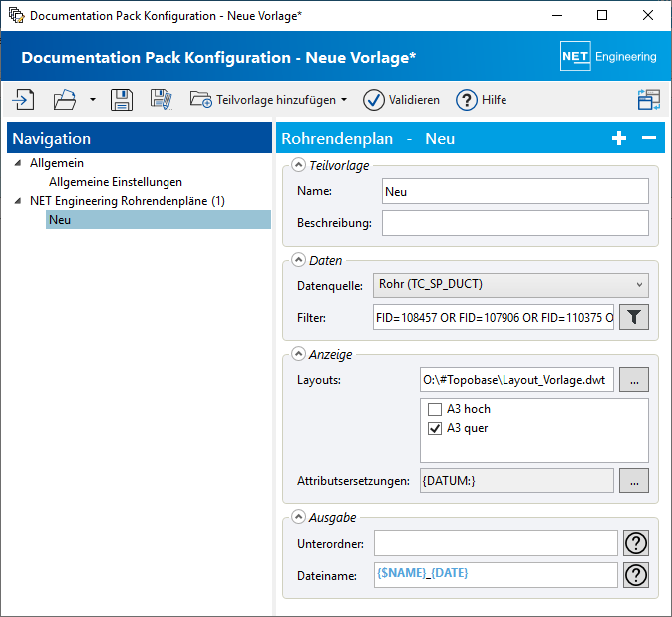Viewport: 672px width, 617px height.
Task: Collapse the Teilvorlage section
Action: pos(298,166)
